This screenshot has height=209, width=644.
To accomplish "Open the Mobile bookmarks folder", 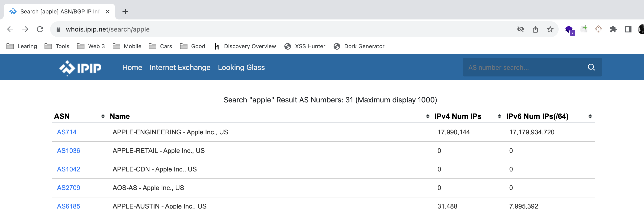I will point(127,46).
